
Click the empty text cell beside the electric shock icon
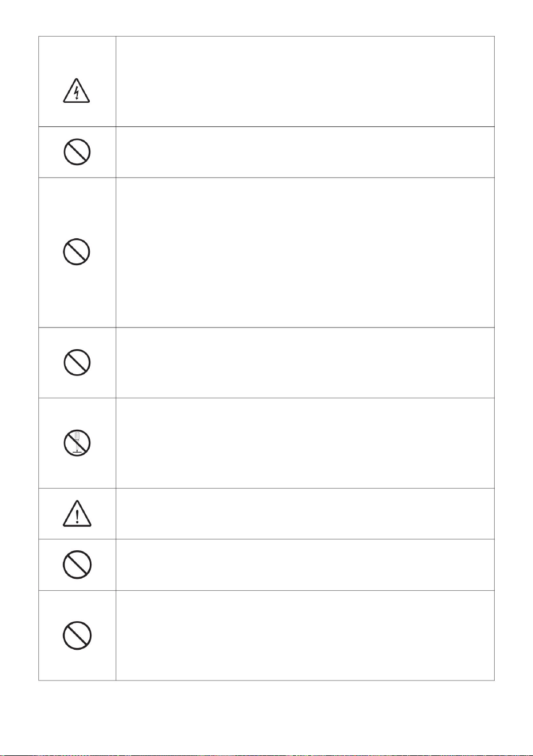(305, 81)
